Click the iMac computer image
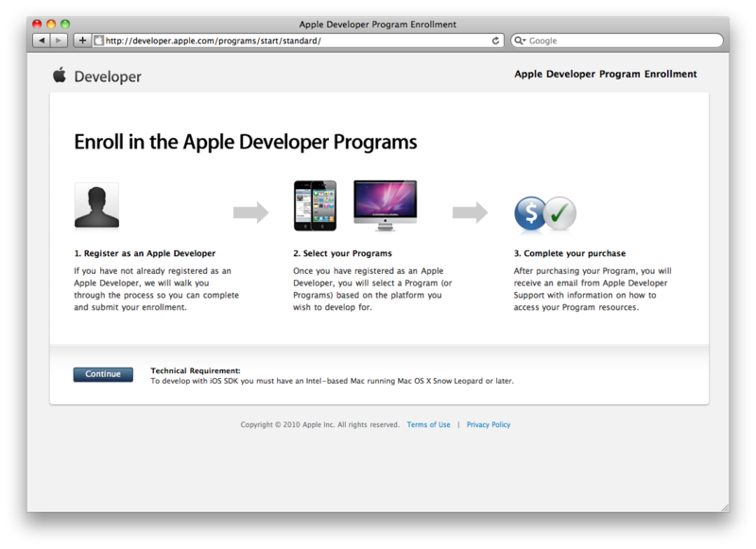 (x=386, y=206)
